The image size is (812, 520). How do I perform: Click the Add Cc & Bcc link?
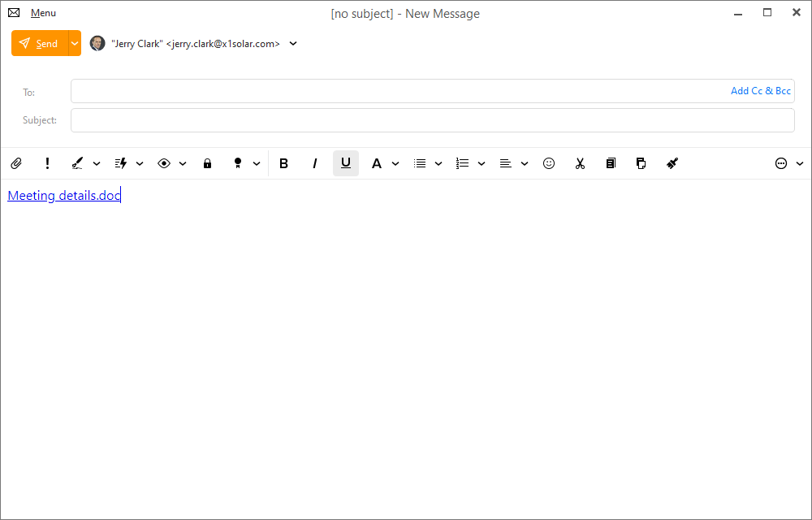pos(760,91)
